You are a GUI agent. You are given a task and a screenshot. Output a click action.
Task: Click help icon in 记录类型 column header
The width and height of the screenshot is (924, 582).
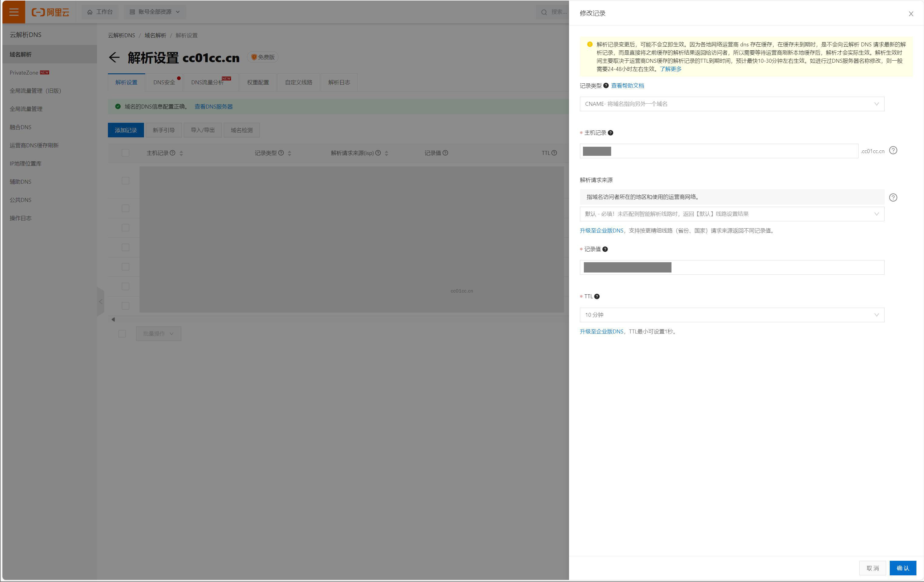pos(281,153)
